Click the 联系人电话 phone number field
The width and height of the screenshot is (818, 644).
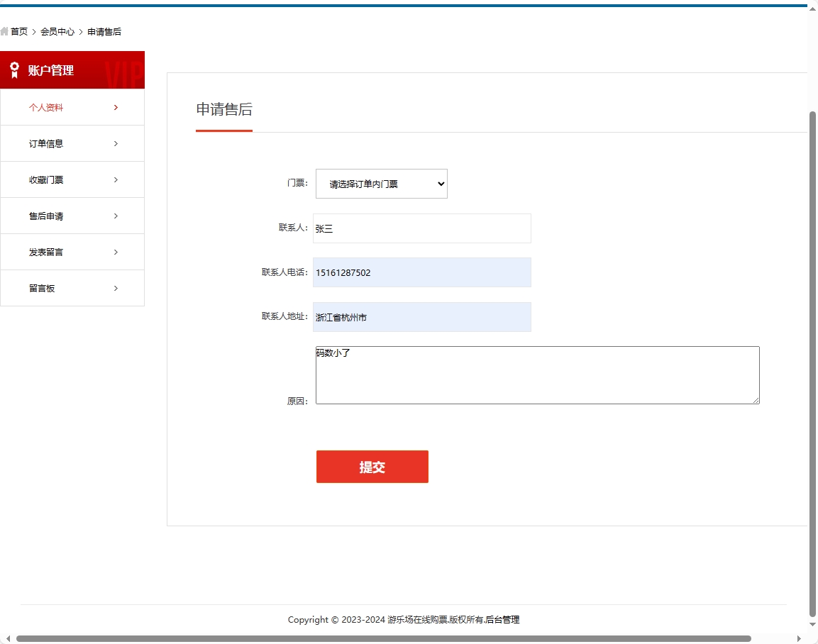(422, 272)
